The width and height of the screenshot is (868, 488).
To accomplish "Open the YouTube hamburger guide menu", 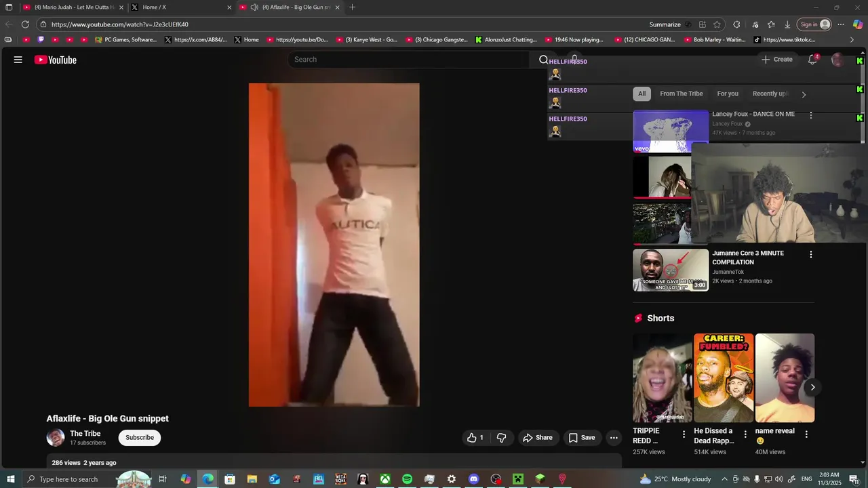I will point(18,60).
